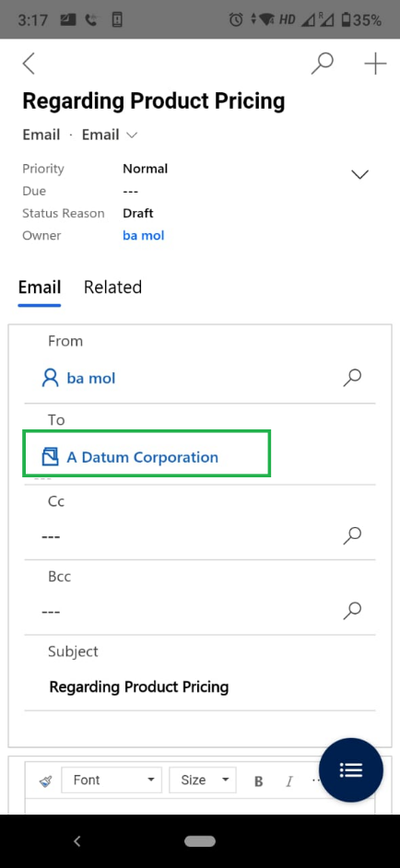The height and width of the screenshot is (868, 400).
Task: Open the A Datum Corporation recipient link
Action: 142,457
